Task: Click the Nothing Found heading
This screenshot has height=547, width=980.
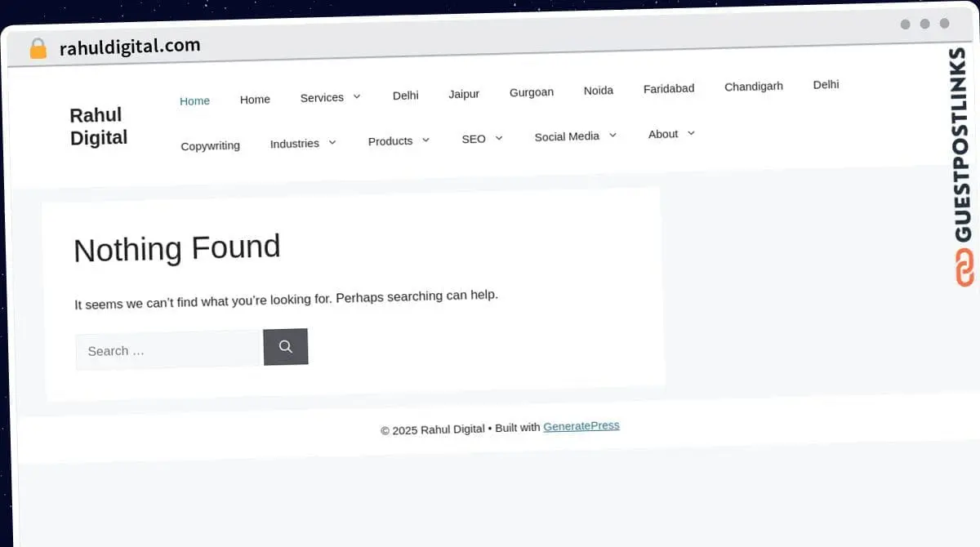Action: click(177, 248)
